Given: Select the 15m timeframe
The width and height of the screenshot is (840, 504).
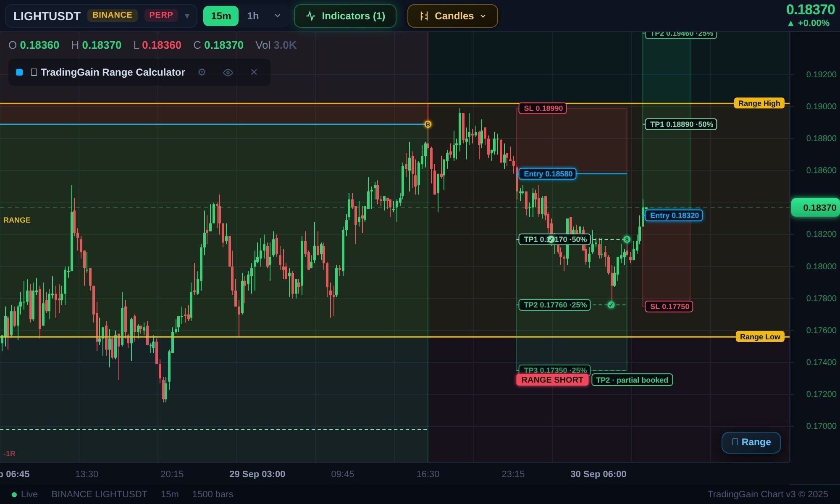Looking at the screenshot, I should click(x=221, y=16).
